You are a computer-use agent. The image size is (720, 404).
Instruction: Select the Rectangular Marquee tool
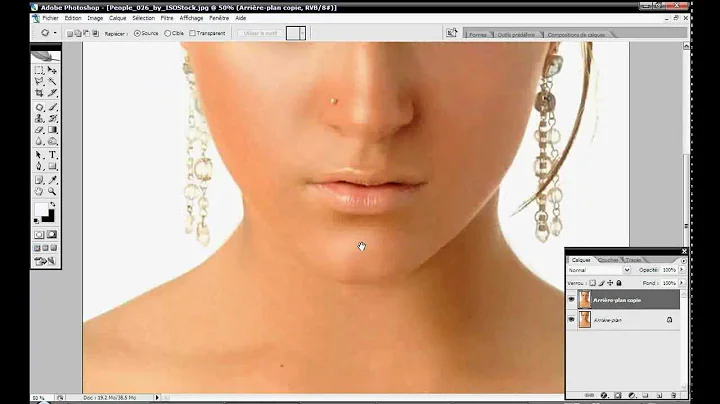(x=39, y=70)
